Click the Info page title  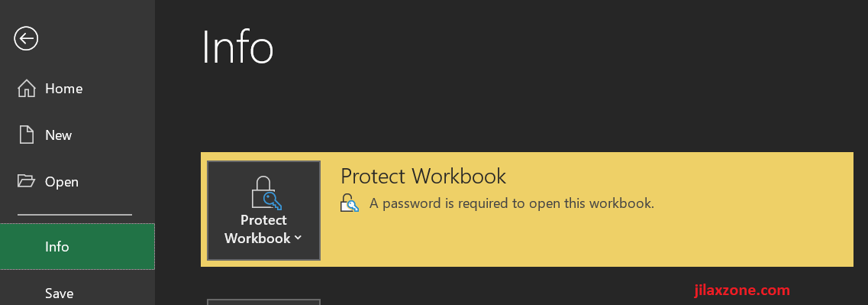tap(238, 47)
